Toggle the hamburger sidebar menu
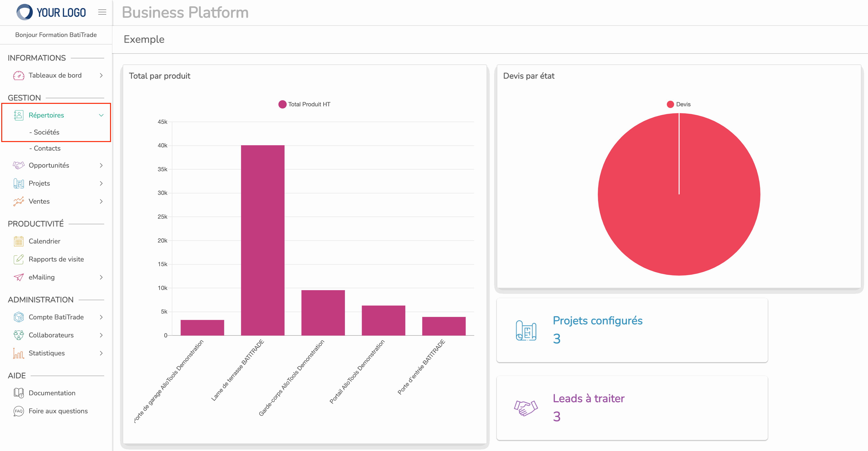This screenshot has height=451, width=868. pos(102,12)
